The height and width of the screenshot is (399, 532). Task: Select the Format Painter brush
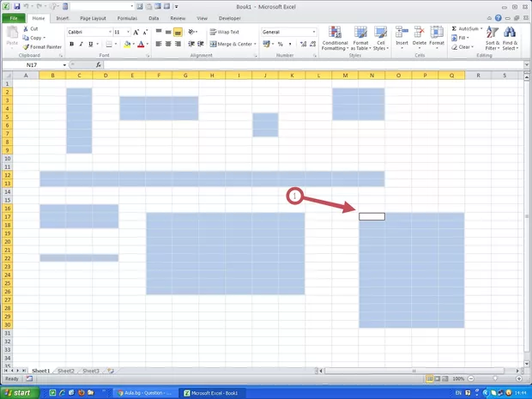[x=26, y=47]
